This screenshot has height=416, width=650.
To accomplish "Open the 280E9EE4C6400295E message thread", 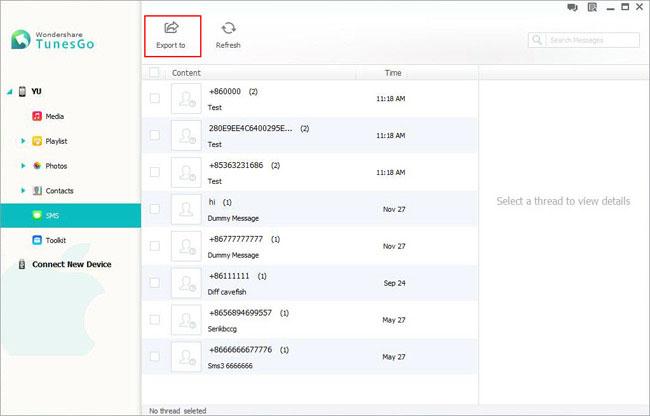I will pos(310,135).
